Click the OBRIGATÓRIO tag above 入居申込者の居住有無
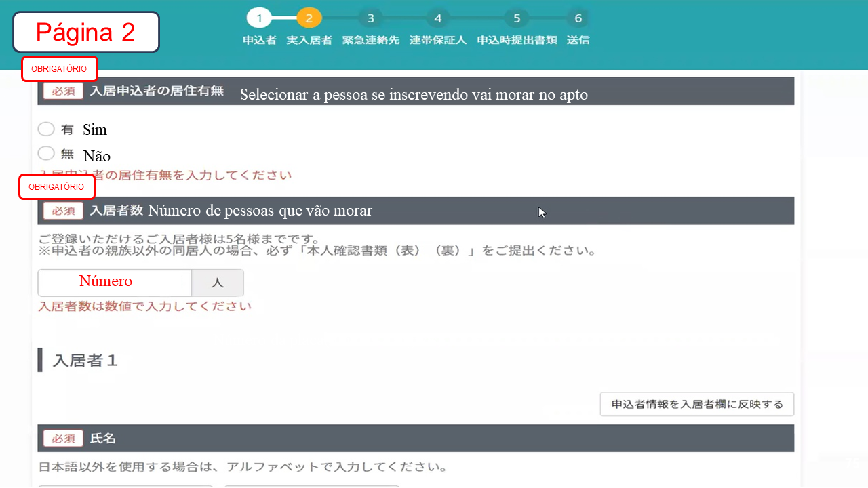 point(59,69)
